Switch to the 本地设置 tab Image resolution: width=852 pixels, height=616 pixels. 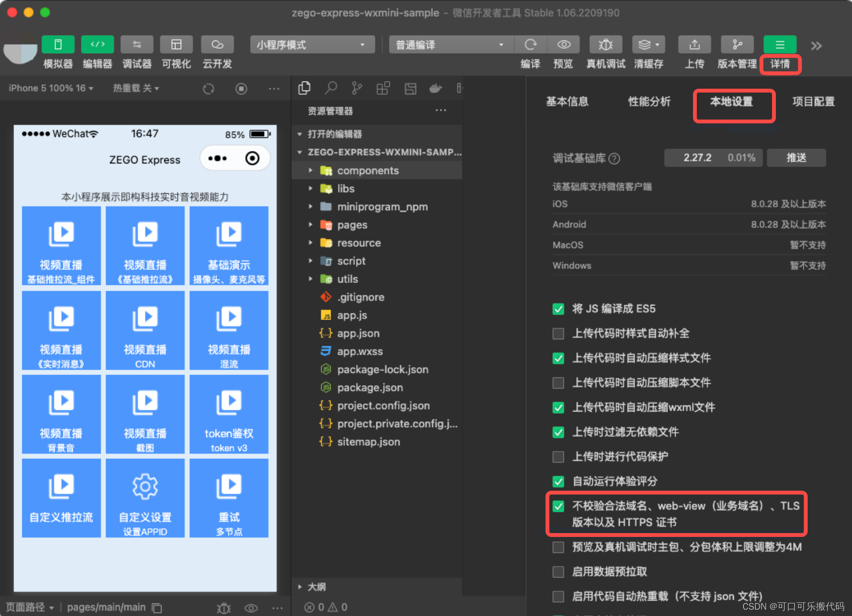pyautogui.click(x=732, y=102)
